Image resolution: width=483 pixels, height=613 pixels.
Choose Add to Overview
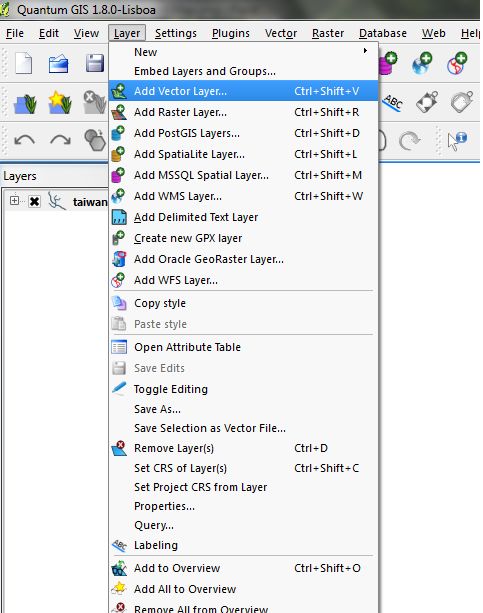point(243,568)
